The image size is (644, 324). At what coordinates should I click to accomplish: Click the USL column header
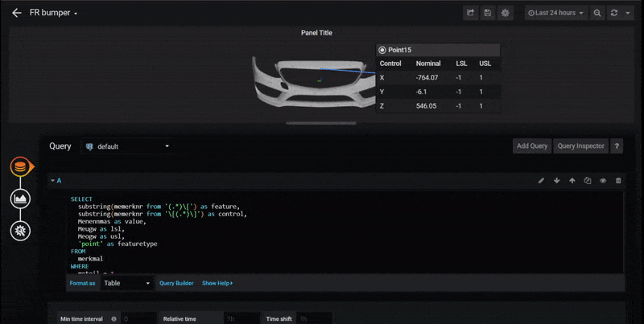[x=485, y=64]
